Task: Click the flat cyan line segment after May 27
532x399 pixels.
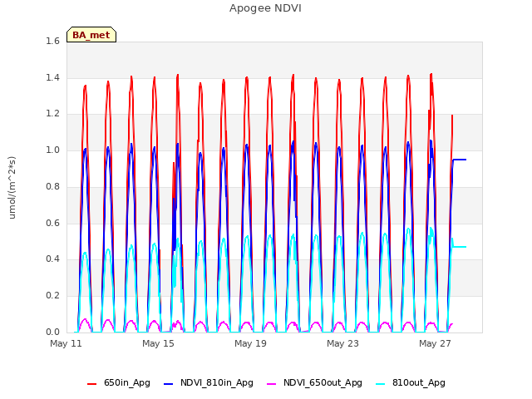Action: click(460, 247)
